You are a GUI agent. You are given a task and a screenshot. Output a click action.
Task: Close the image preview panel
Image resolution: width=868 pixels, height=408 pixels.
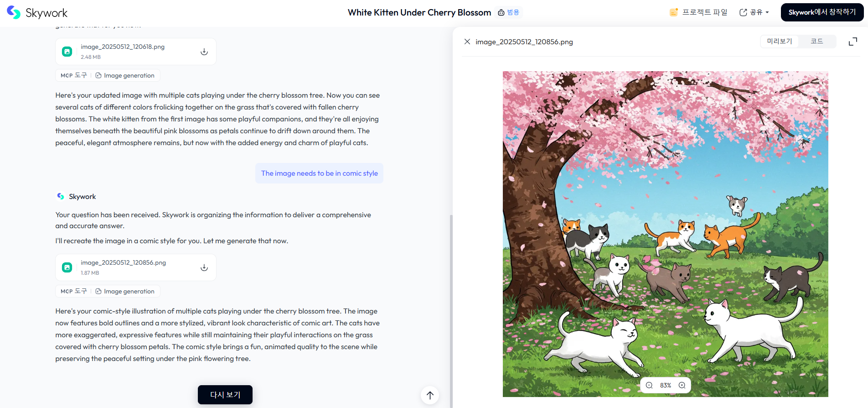point(467,42)
